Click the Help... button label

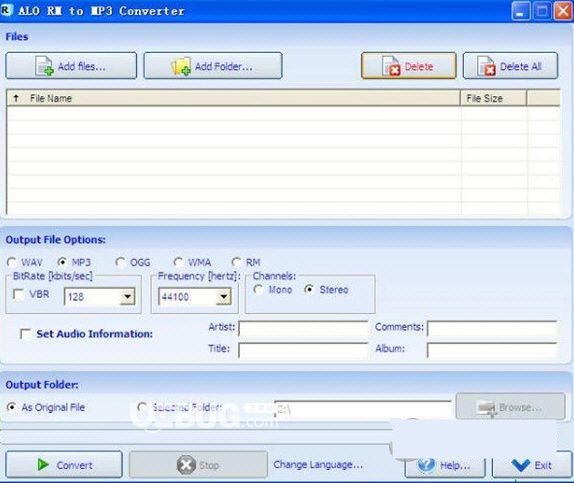[455, 465]
